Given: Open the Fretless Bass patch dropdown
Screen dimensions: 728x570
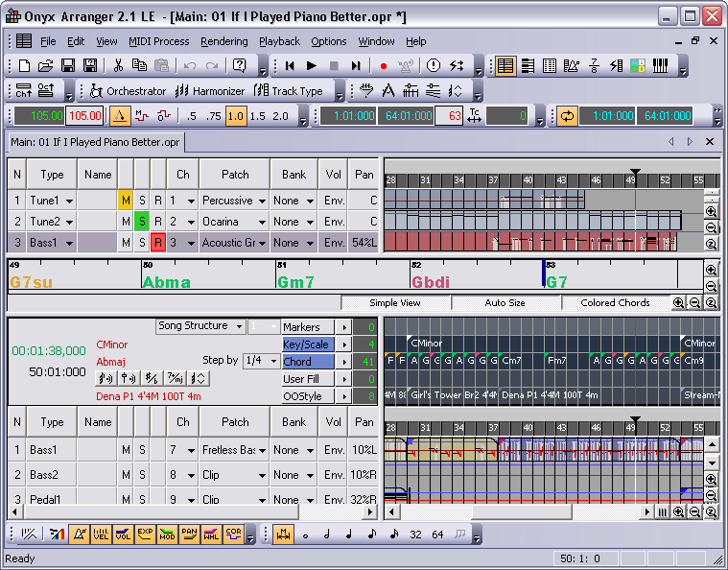Looking at the screenshot, I should 262,450.
